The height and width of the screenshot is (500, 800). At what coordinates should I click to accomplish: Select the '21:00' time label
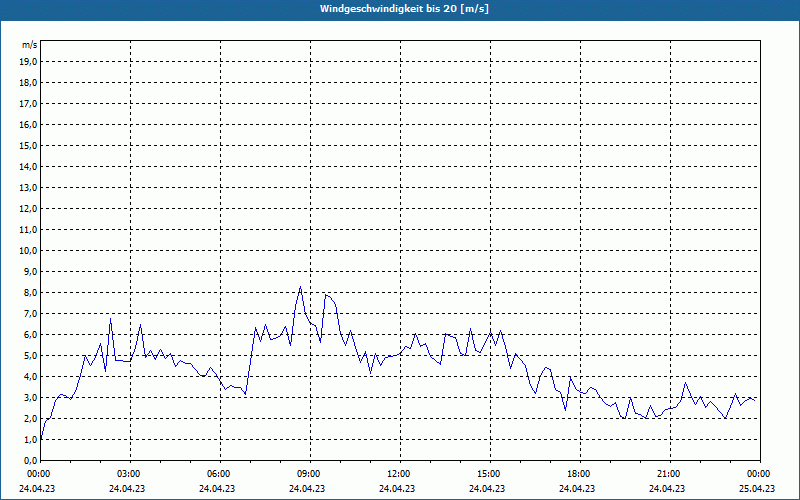[x=669, y=474]
